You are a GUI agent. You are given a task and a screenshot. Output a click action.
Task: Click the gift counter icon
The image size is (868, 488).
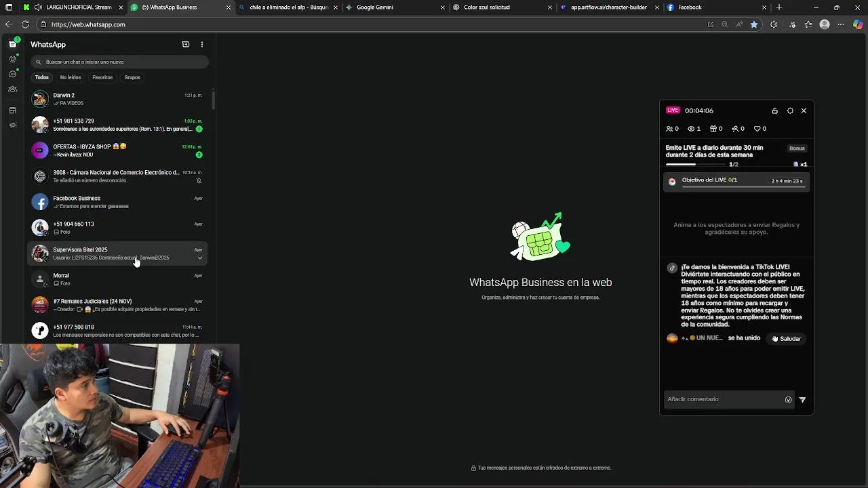(x=713, y=129)
